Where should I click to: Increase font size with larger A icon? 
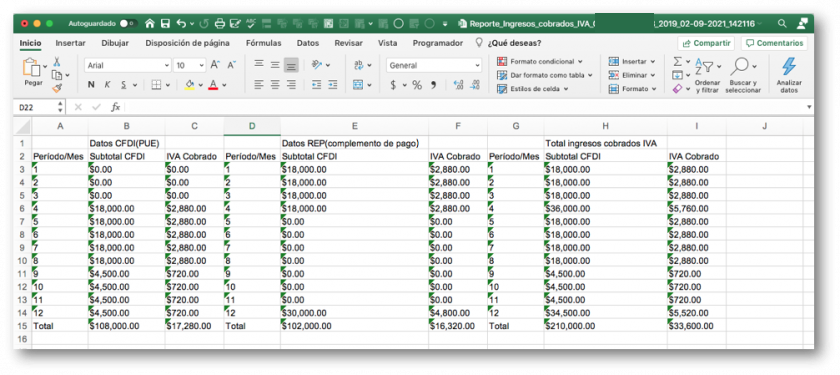215,65
